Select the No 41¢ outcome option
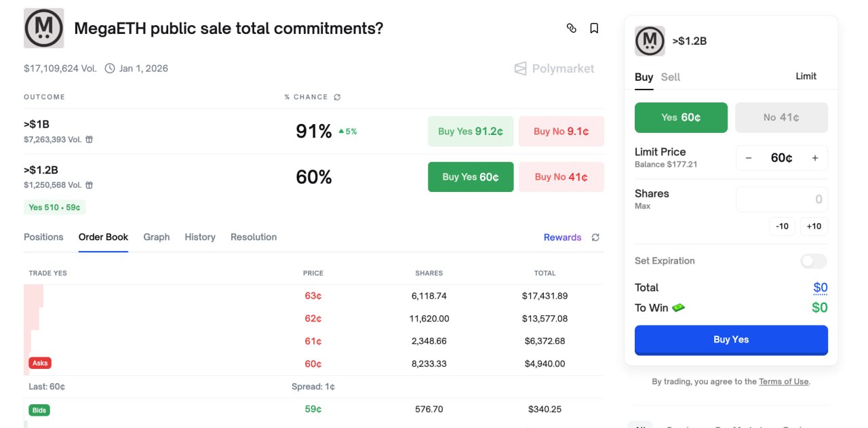The width and height of the screenshot is (868, 428). (781, 117)
